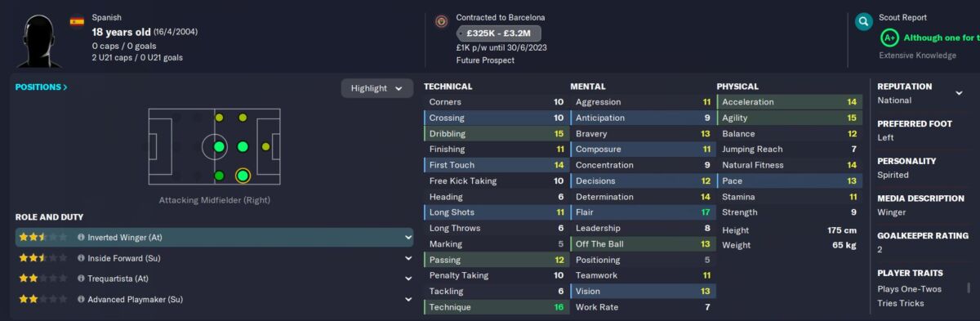Click info icon beside Advanced Playmaker (Su)
Viewport: 980px width, 321px height.
[x=81, y=300]
